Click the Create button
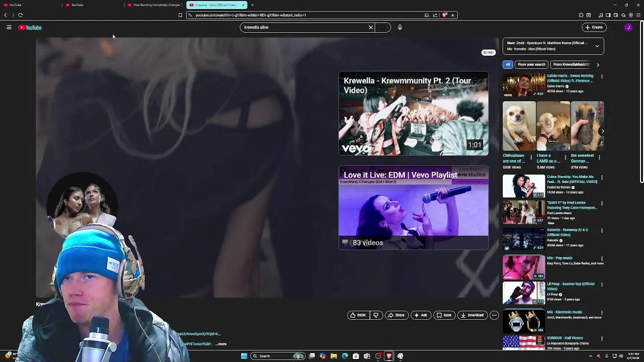Screen dimensions: 644x362 594,27
